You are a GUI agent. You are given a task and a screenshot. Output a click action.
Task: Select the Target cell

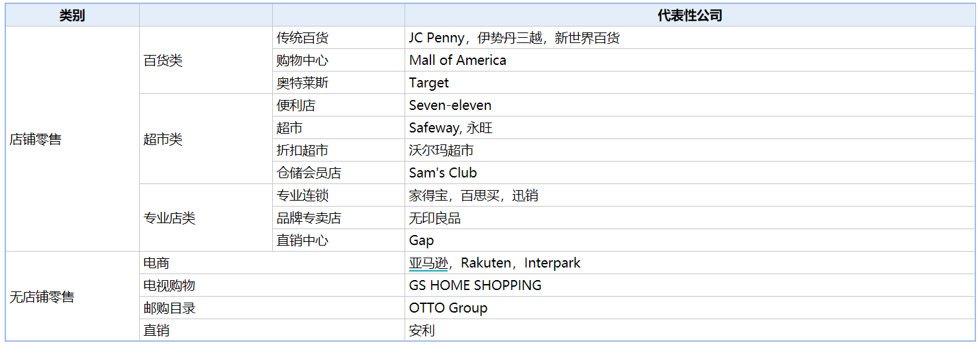(690, 83)
